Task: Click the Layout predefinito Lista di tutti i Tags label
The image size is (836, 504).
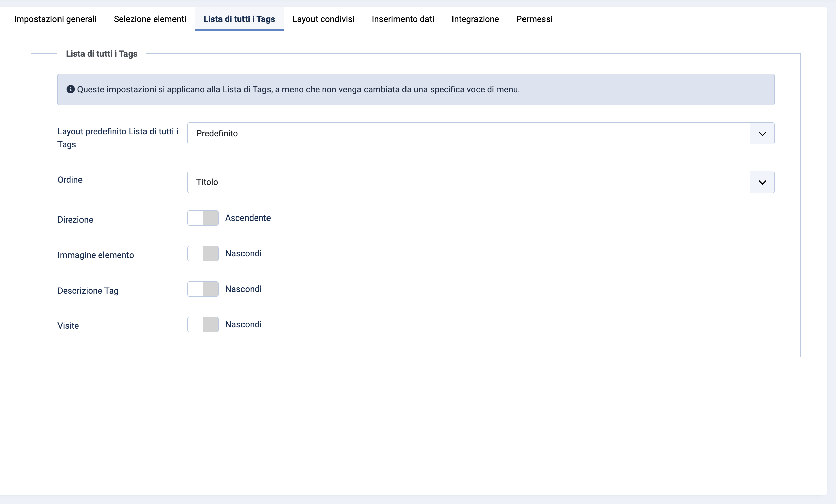Action: (118, 138)
